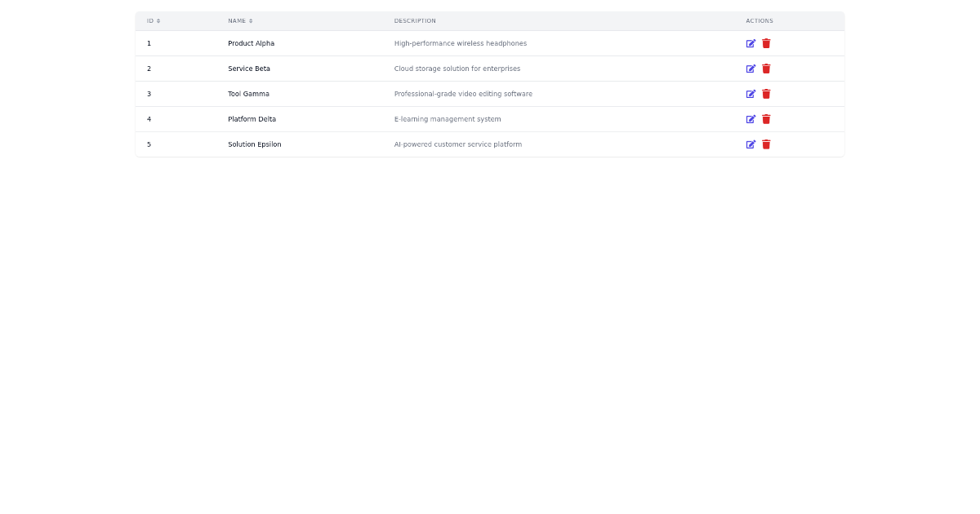Click the DESCRIPTION column header
This screenshot has width=980, height=514.
[415, 20]
